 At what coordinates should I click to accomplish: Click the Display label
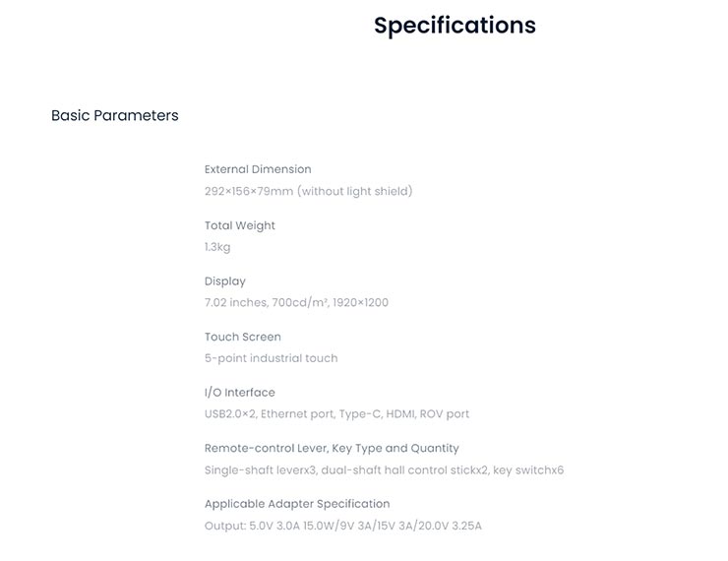click(x=225, y=281)
